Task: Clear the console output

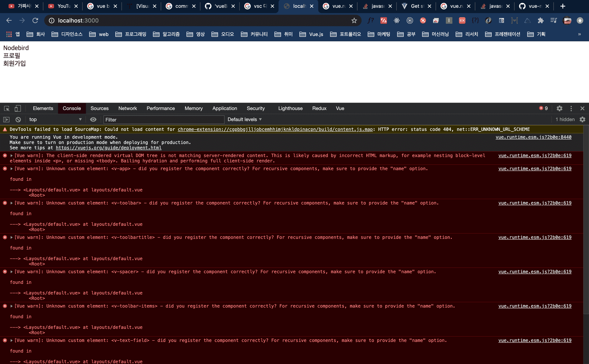Action: pos(18,119)
